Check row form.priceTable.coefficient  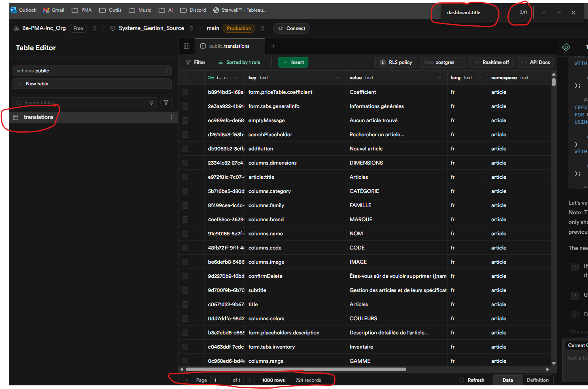pos(185,92)
